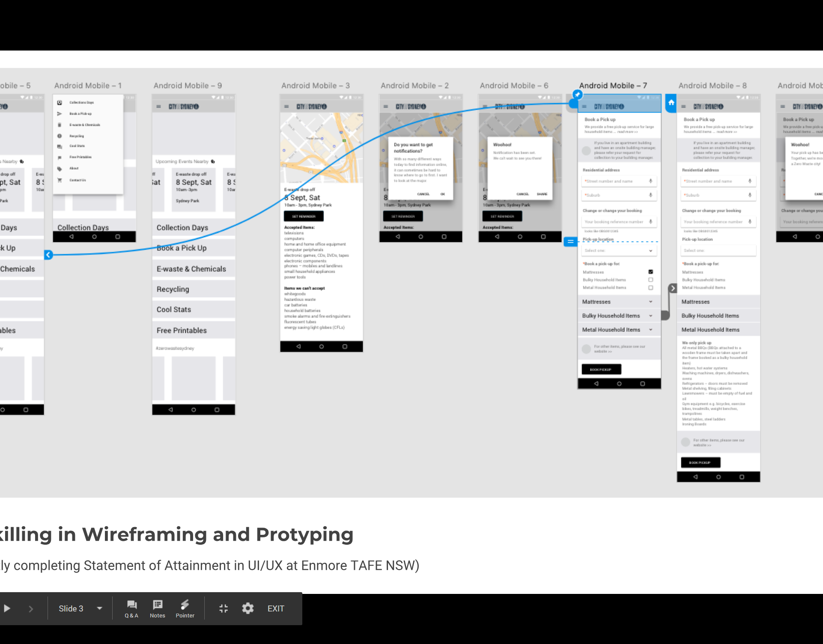Click SHARE in Woohoo dialog, Mobile 6

point(542,194)
